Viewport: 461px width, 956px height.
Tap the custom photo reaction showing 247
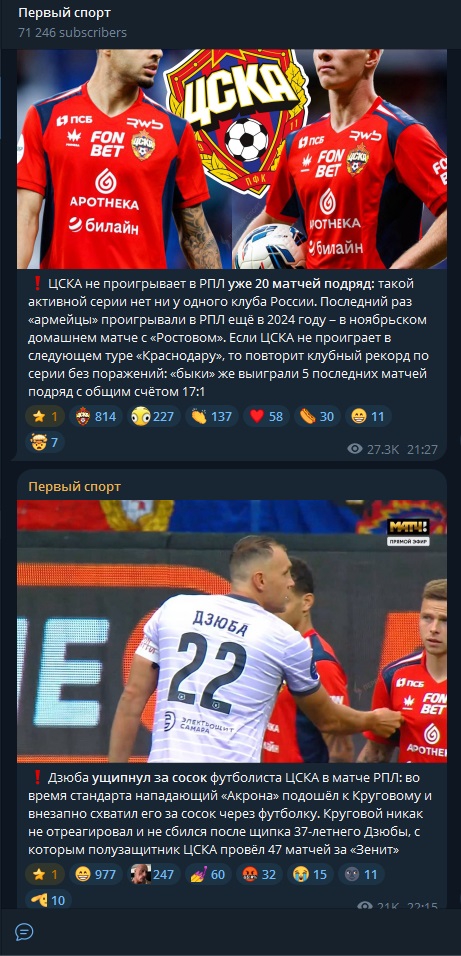tap(153, 874)
